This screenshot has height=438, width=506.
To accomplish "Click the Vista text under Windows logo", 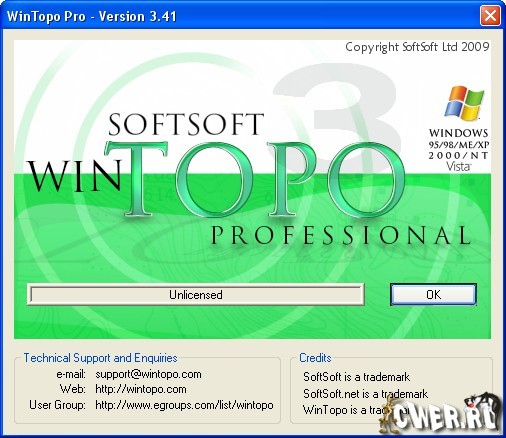I will (x=458, y=166).
